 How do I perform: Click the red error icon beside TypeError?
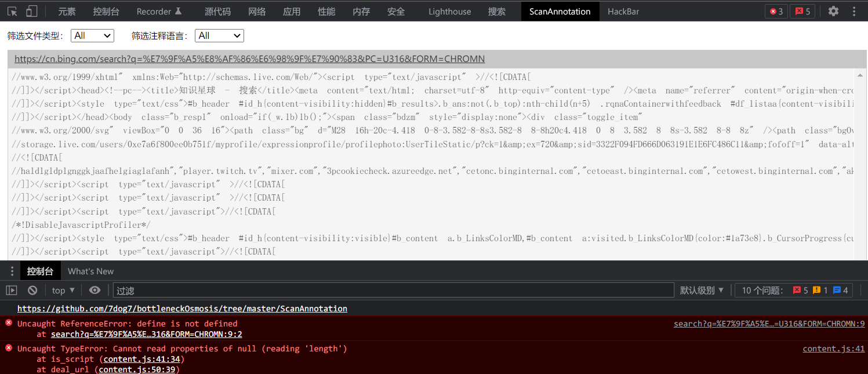[9, 348]
